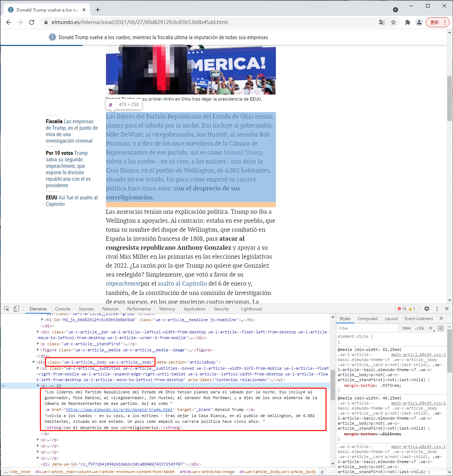Image resolution: width=453 pixels, height=476 pixels.
Task: Show hidden breadcrumb items with ellipsis
Action: click(x=6, y=472)
